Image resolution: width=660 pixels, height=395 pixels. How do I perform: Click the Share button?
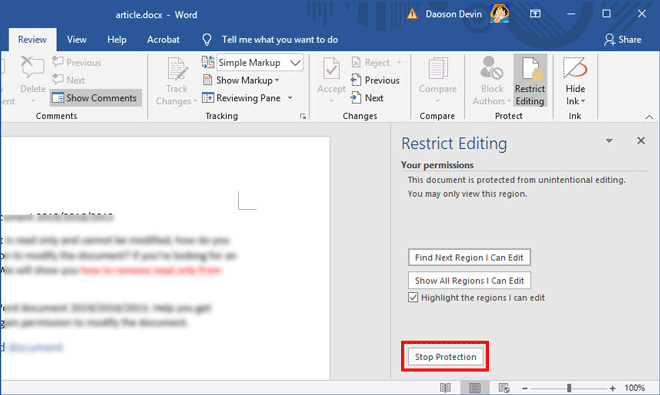point(623,40)
